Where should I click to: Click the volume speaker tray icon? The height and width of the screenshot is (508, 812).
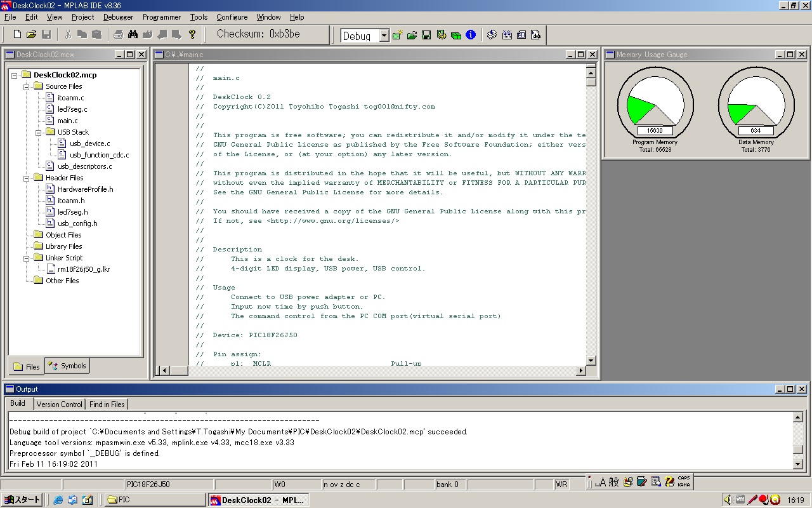coord(729,500)
